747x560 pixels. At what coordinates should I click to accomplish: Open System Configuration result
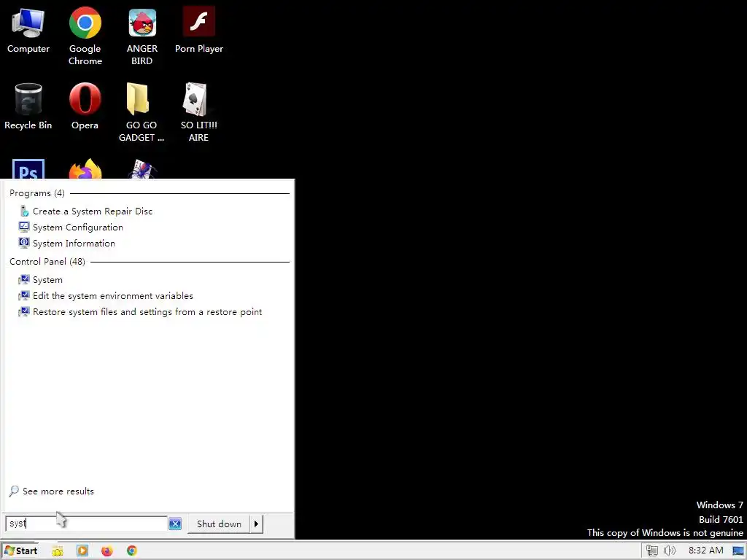pyautogui.click(x=77, y=227)
